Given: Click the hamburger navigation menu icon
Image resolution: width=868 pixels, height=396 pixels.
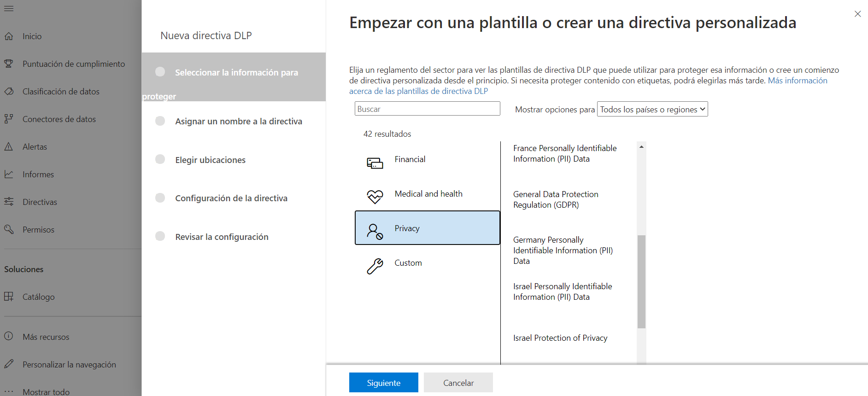Looking at the screenshot, I should [x=9, y=8].
